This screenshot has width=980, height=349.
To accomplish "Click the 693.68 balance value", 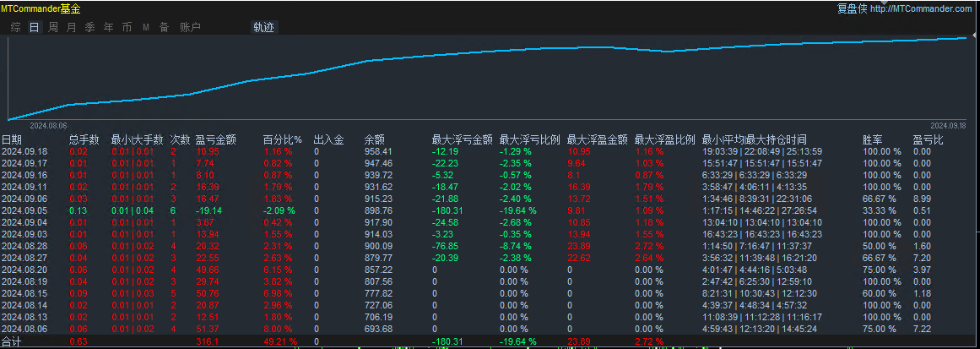I will click(x=378, y=329).
